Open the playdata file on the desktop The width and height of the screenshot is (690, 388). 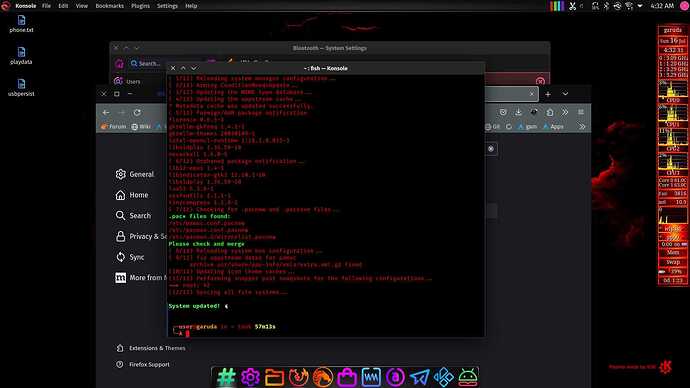tap(21, 56)
